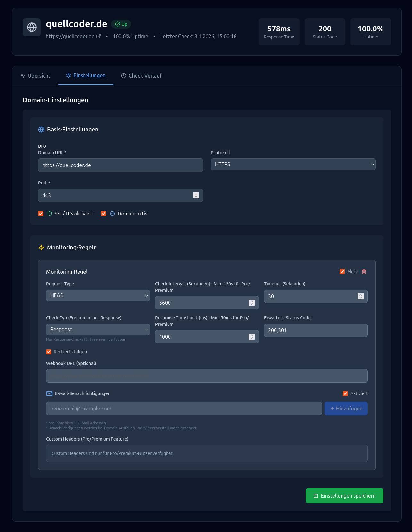This screenshot has height=532, width=412.
Task: Click the '100.0% Uptime' text under the title
Action: [130, 36]
